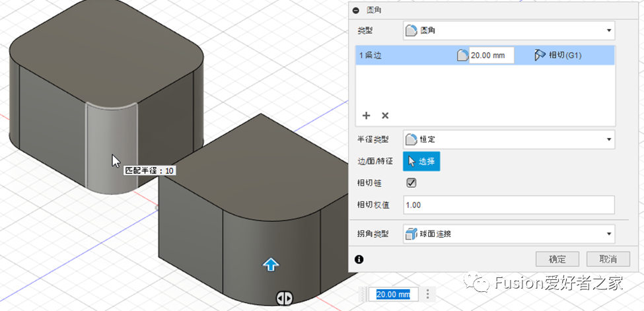Add a new edge selection set with plus
The width and height of the screenshot is (644, 311).
(x=366, y=116)
